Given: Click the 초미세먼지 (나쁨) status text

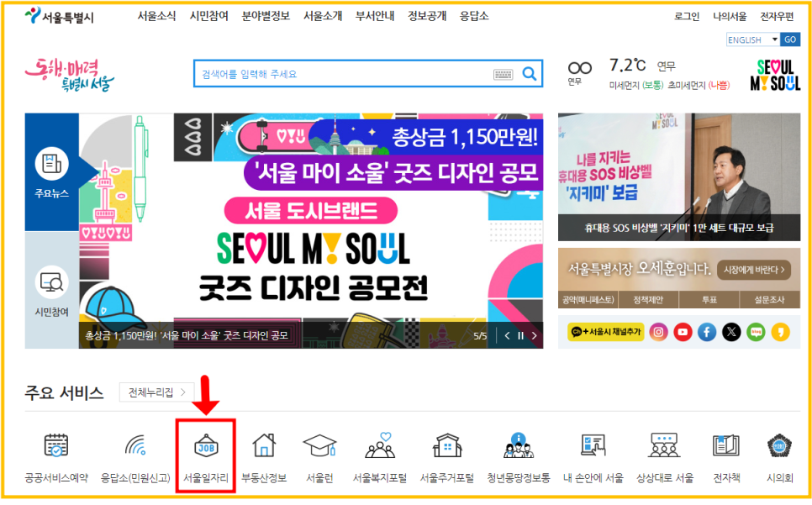Looking at the screenshot, I should 699,86.
